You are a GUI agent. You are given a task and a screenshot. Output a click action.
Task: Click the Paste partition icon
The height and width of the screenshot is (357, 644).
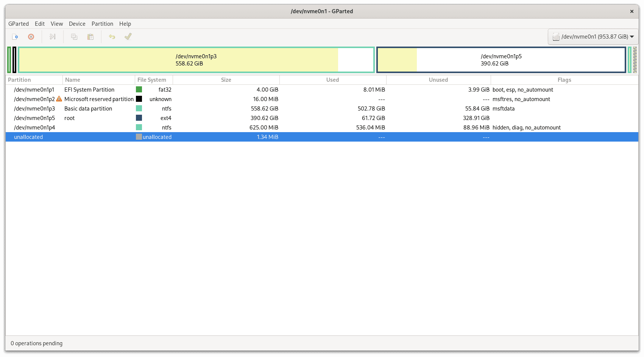pos(90,36)
